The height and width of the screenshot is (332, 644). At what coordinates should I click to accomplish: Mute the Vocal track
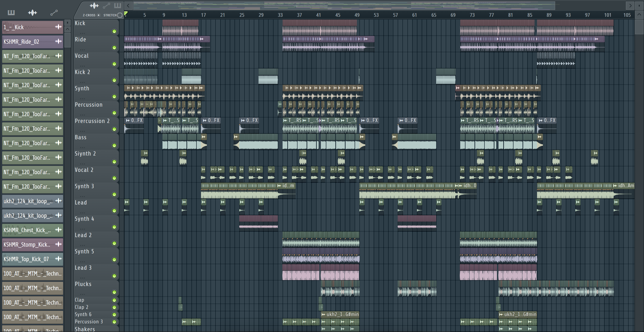(x=114, y=64)
